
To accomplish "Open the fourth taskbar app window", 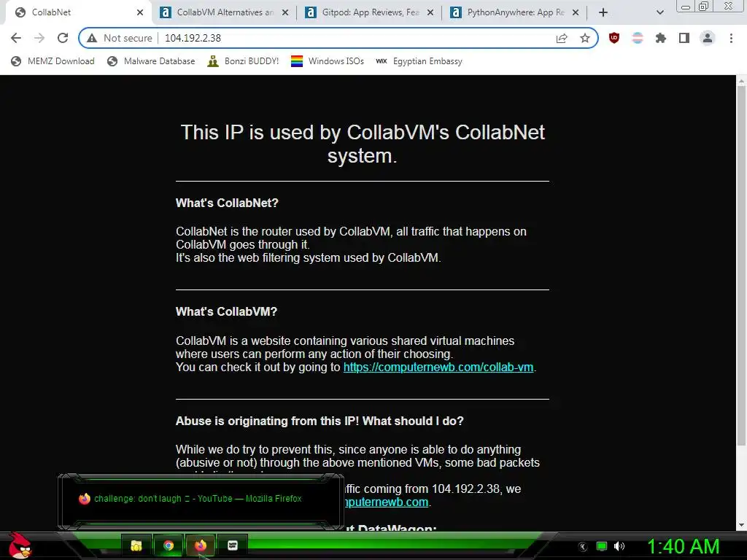I will point(233,545).
